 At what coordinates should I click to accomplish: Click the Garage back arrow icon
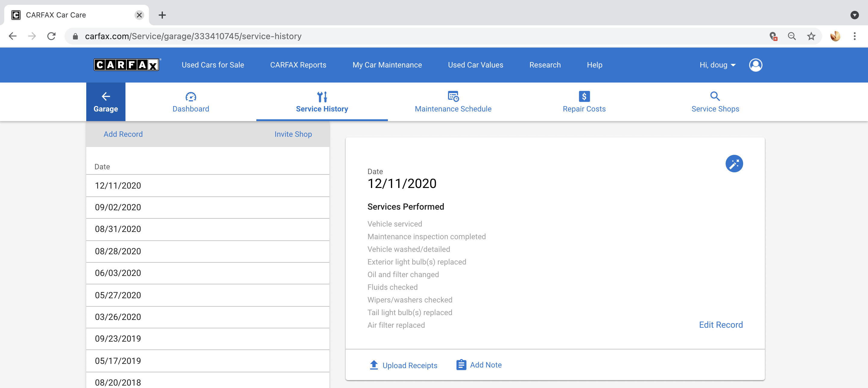pyautogui.click(x=106, y=97)
